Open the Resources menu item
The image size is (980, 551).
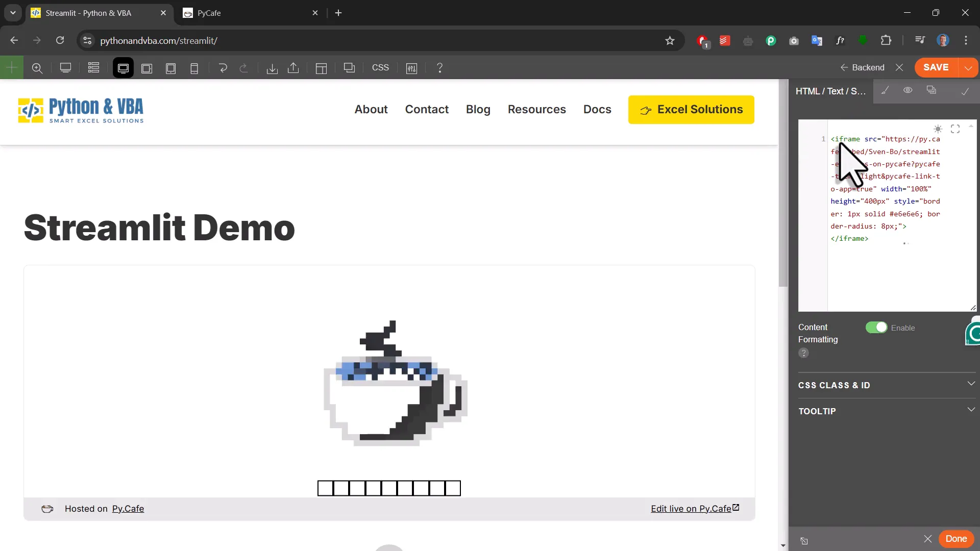[536, 109]
